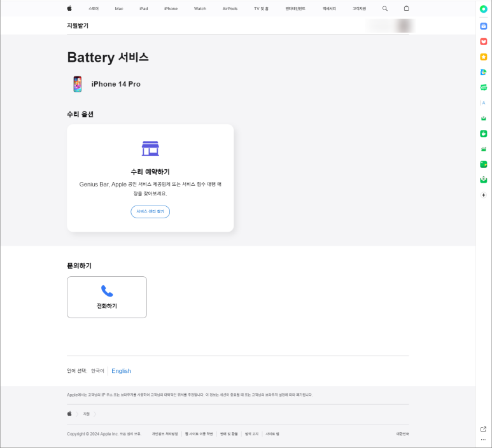Click the 전화하기 call button

tap(107, 298)
